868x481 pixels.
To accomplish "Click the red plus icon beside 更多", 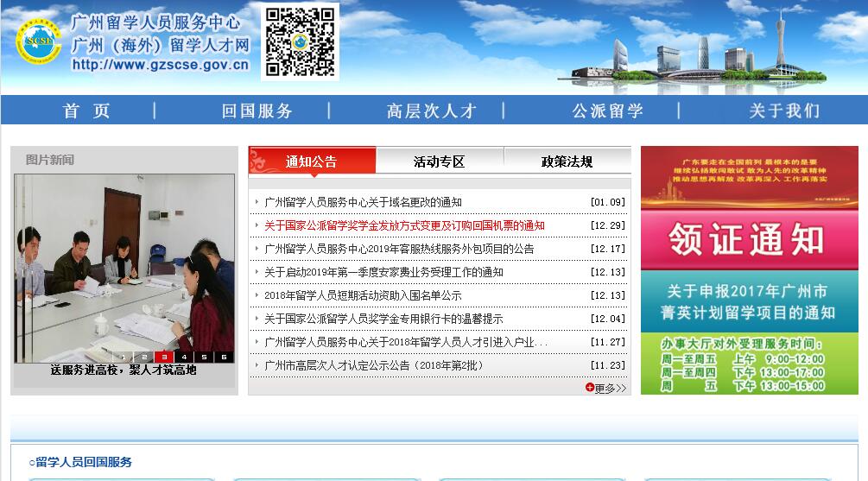I will [590, 388].
